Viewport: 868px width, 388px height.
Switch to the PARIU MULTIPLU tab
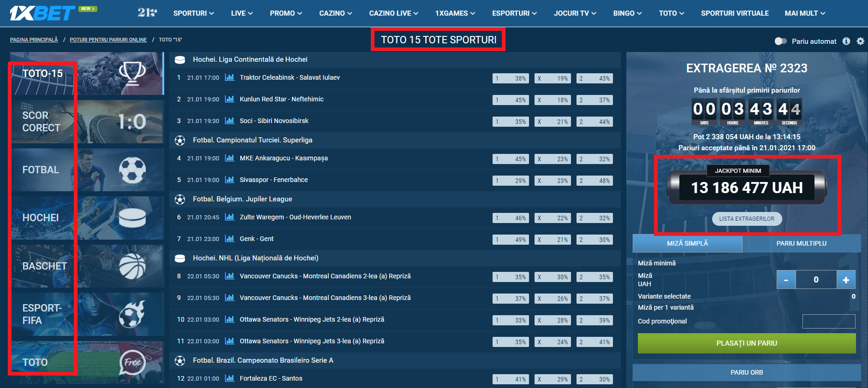(801, 243)
